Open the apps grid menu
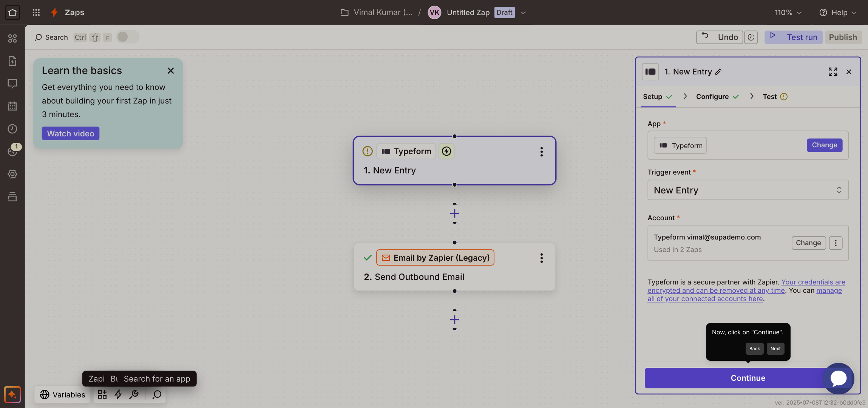868x408 pixels. 36,12
